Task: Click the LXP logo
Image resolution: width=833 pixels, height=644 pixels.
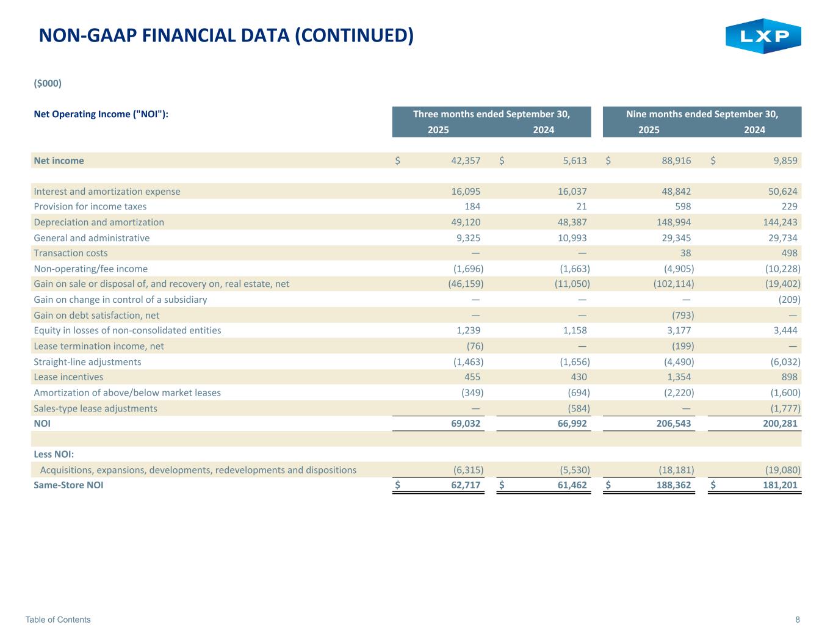Action: click(x=763, y=37)
